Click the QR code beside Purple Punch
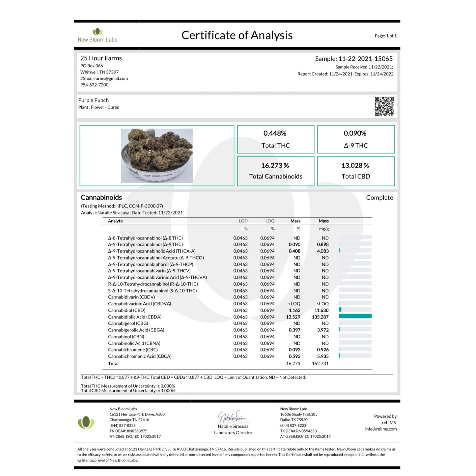476x476 pixels. tap(384, 106)
